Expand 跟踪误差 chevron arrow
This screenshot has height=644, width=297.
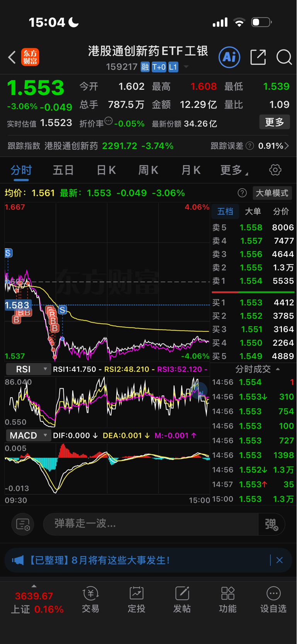[x=287, y=146]
